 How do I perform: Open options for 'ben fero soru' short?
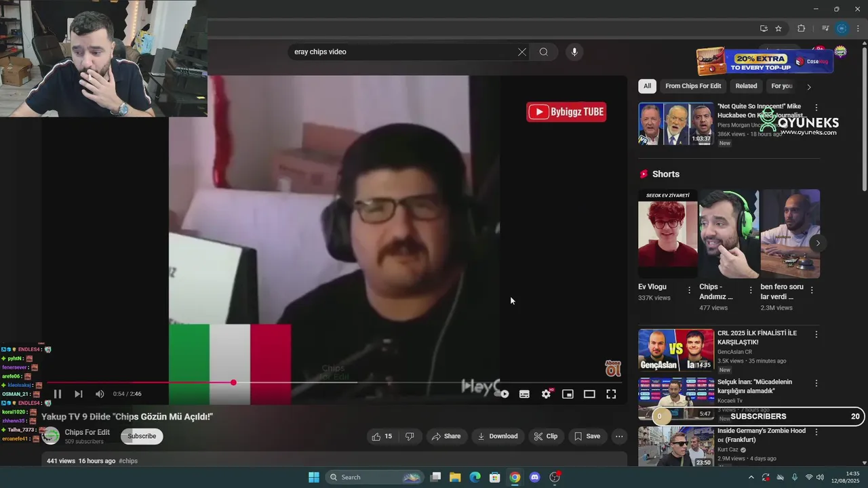812,290
